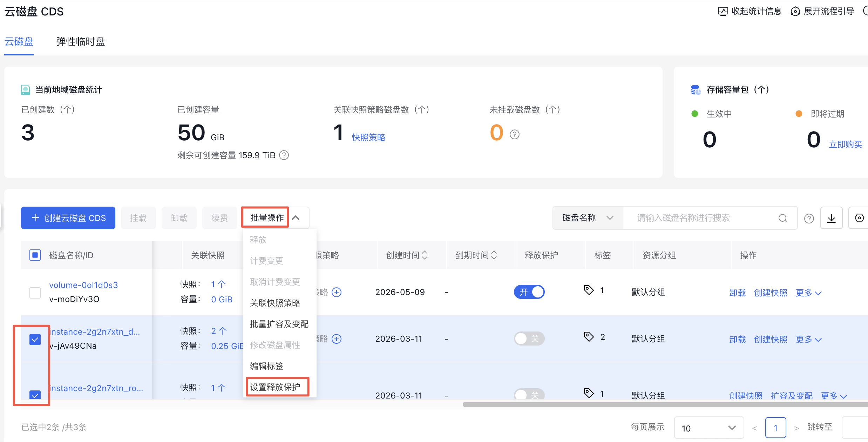
Task: Click help icon beside remaining capacity
Action: pos(284,155)
